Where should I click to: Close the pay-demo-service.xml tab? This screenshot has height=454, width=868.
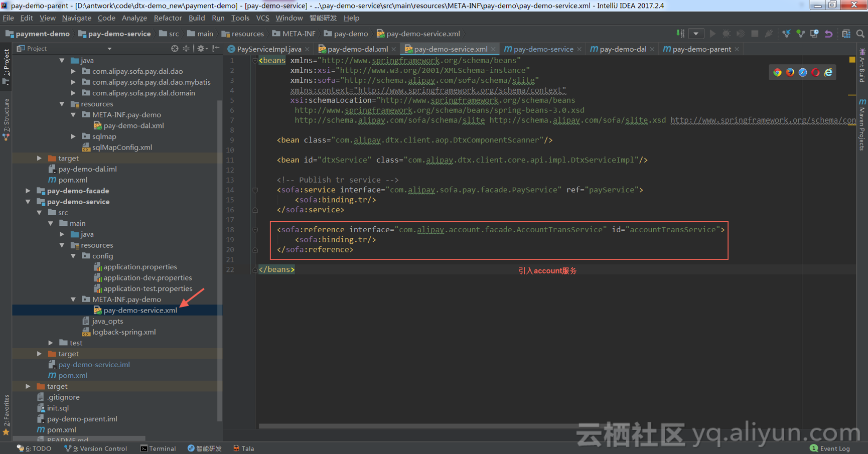(x=494, y=49)
